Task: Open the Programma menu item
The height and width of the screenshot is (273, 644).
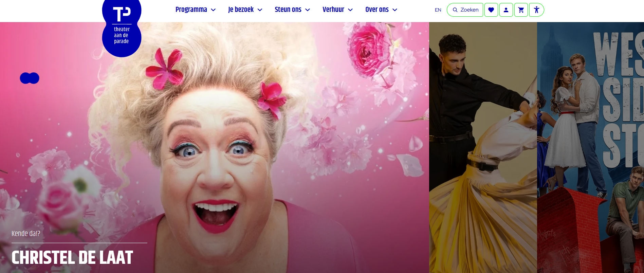Action: point(191,10)
